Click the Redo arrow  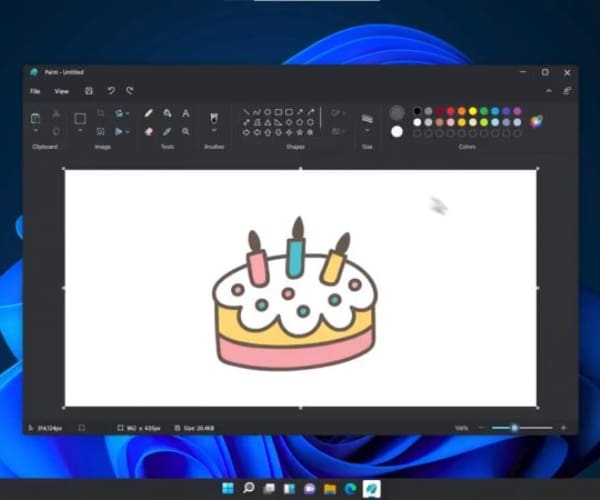(130, 91)
